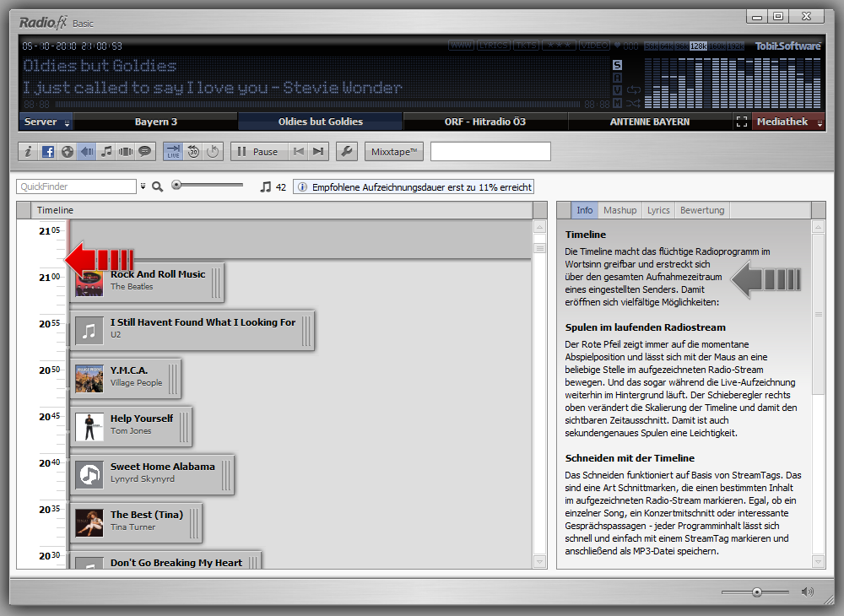Open the Server dropdown menu
This screenshot has width=844, height=616.
pyautogui.click(x=46, y=122)
